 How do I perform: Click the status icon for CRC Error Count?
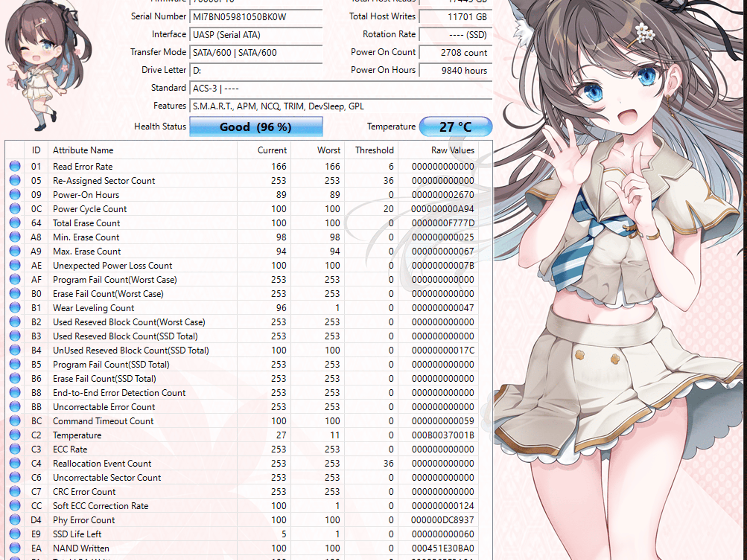pyautogui.click(x=15, y=491)
